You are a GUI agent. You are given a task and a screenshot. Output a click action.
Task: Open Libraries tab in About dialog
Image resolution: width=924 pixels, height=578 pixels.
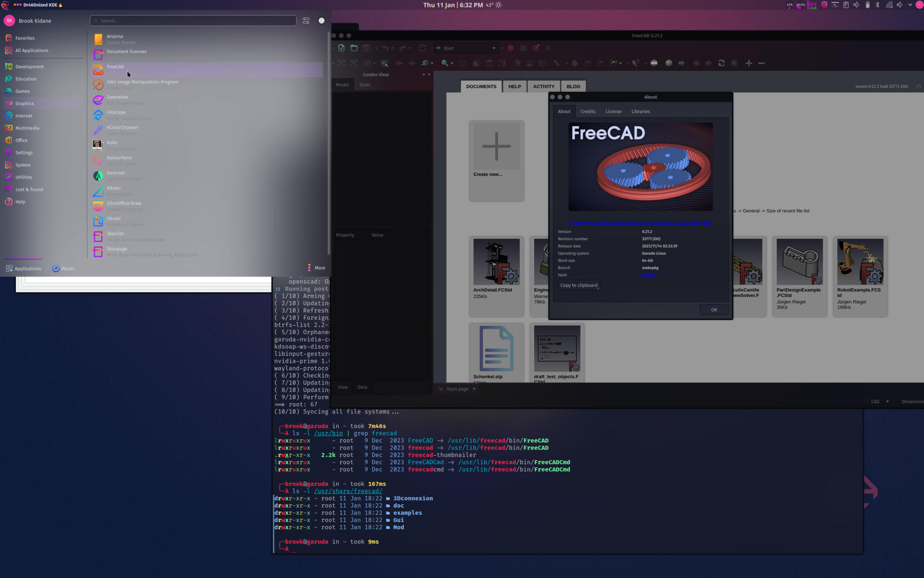point(641,112)
